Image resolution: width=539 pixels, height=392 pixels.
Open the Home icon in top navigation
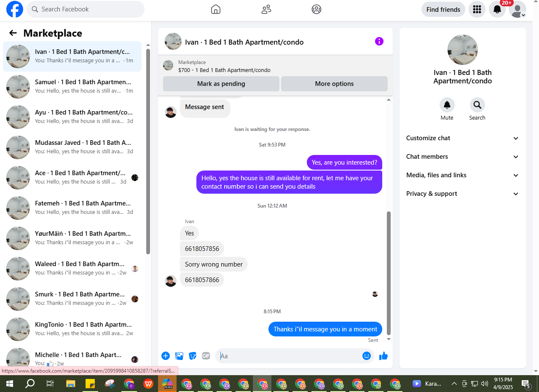[216, 9]
